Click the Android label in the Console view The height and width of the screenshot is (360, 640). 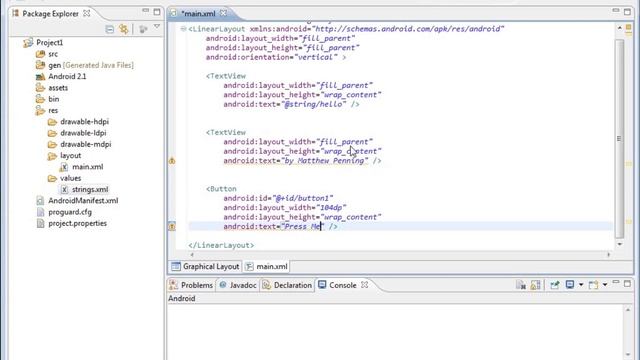pos(182,298)
